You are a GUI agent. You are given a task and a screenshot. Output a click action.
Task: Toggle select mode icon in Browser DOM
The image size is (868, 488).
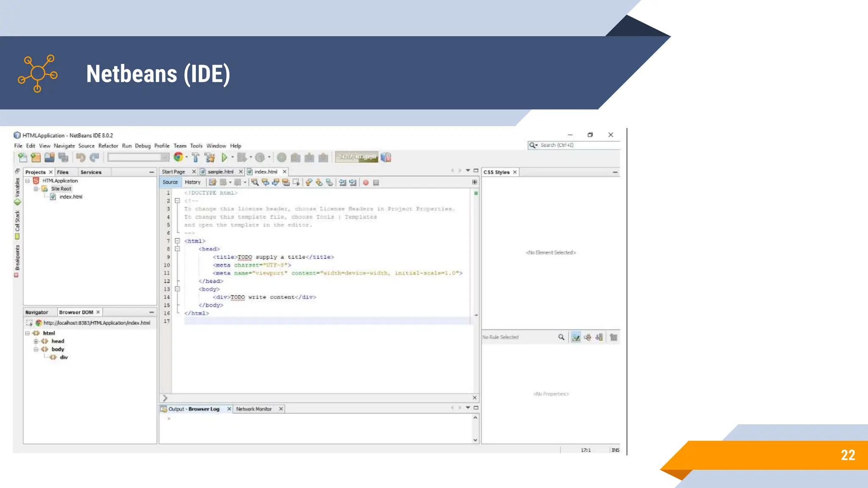coord(29,323)
